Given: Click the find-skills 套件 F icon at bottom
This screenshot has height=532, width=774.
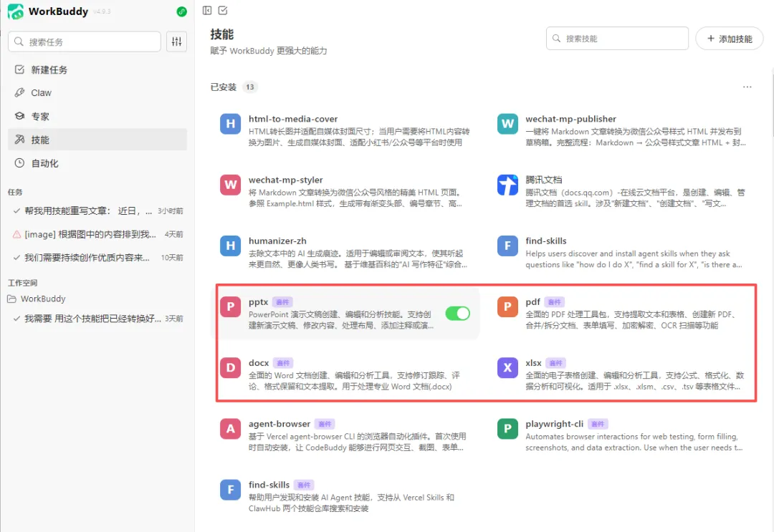Looking at the screenshot, I should pyautogui.click(x=231, y=490).
